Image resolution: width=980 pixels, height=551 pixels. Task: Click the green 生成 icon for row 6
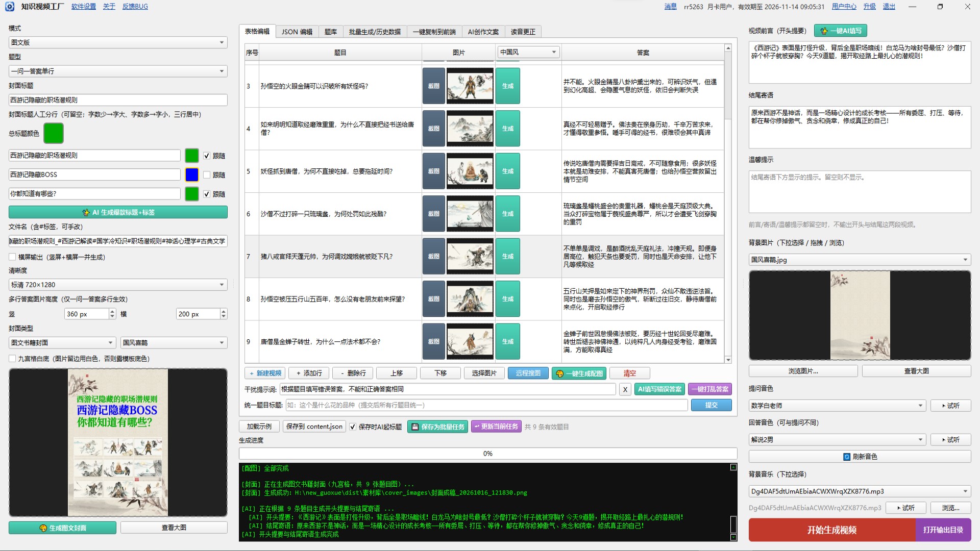(507, 214)
